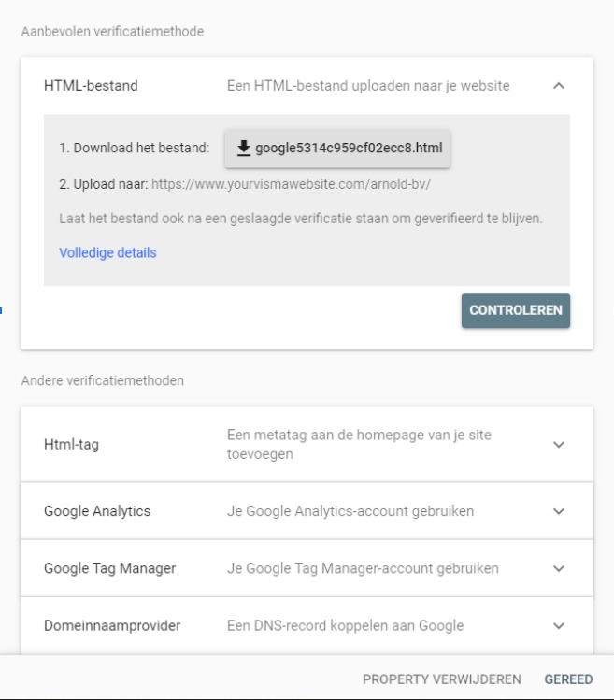
Task: Click the CONTROLEREN button
Action: coord(516,310)
